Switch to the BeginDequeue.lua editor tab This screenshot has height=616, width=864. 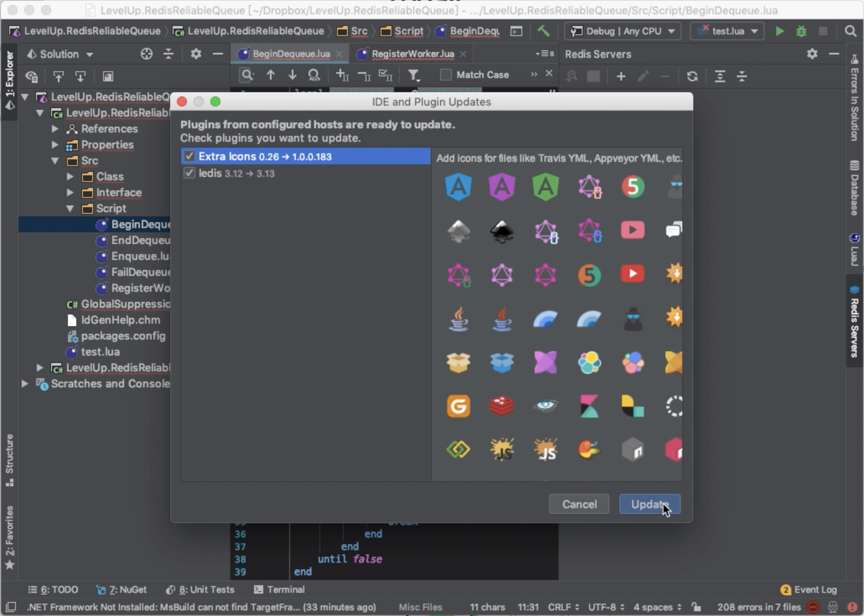(289, 54)
